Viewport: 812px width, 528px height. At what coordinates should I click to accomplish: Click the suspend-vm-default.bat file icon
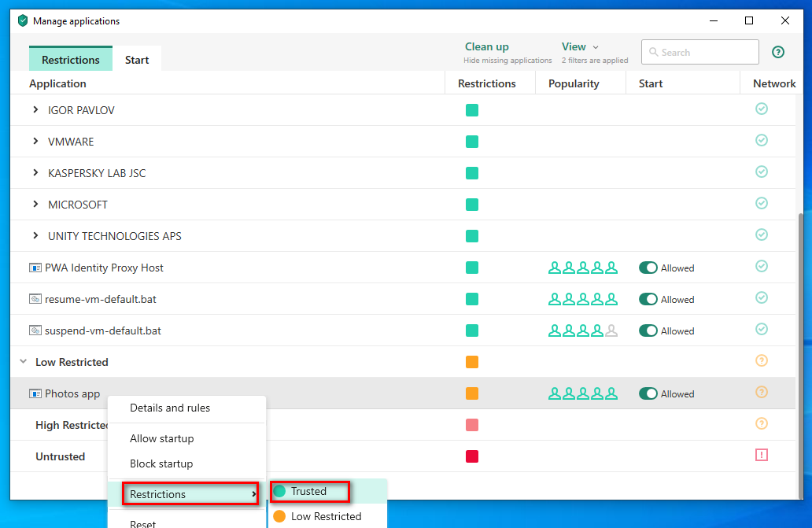coord(35,330)
